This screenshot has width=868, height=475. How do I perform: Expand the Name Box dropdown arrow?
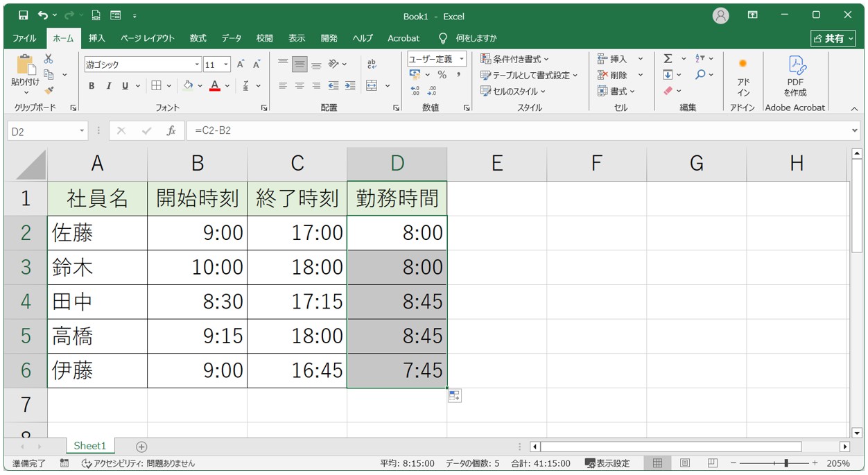(82, 130)
